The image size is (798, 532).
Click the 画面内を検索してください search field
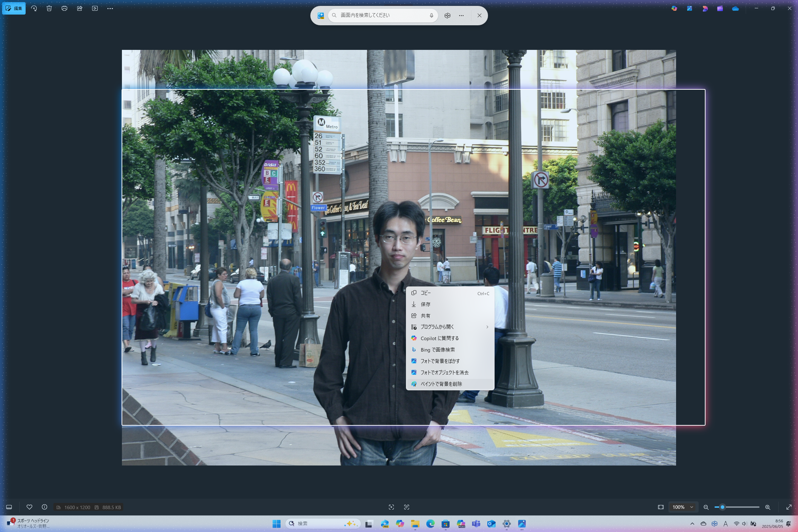point(381,15)
